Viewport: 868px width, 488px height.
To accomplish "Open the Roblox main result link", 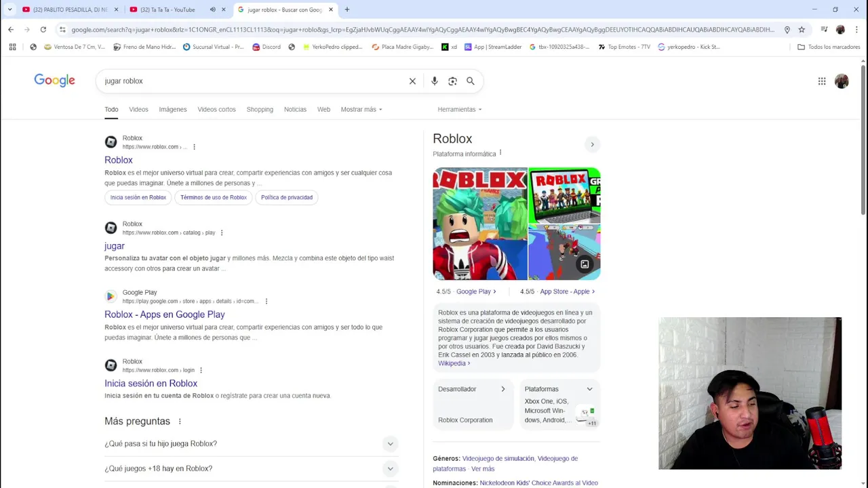I will 119,160.
